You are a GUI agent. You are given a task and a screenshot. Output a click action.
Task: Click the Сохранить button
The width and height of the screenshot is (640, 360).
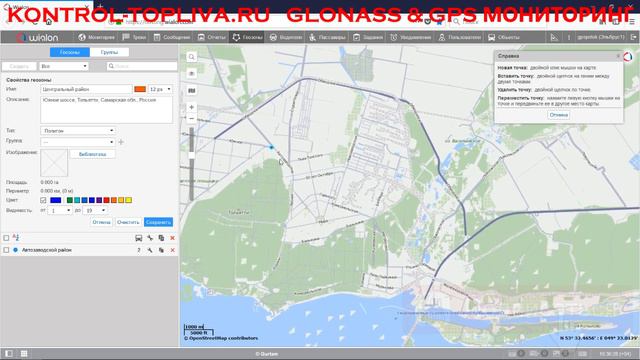(x=158, y=222)
